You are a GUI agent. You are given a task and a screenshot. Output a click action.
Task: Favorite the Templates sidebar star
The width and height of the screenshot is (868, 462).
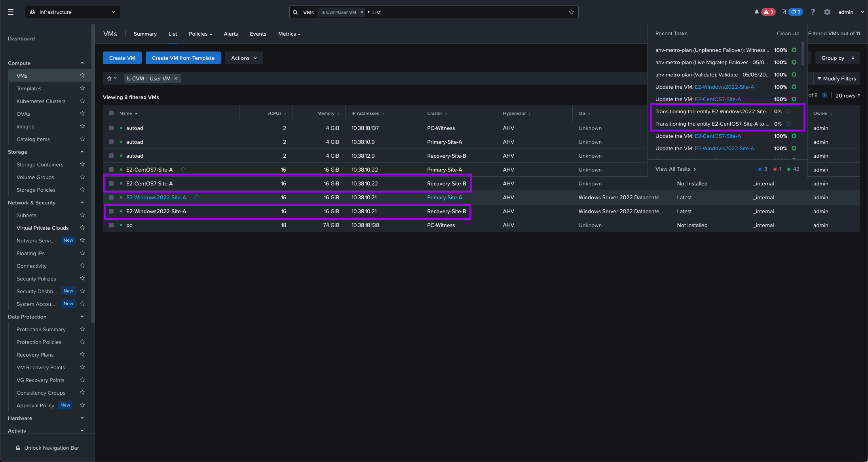[x=82, y=88]
